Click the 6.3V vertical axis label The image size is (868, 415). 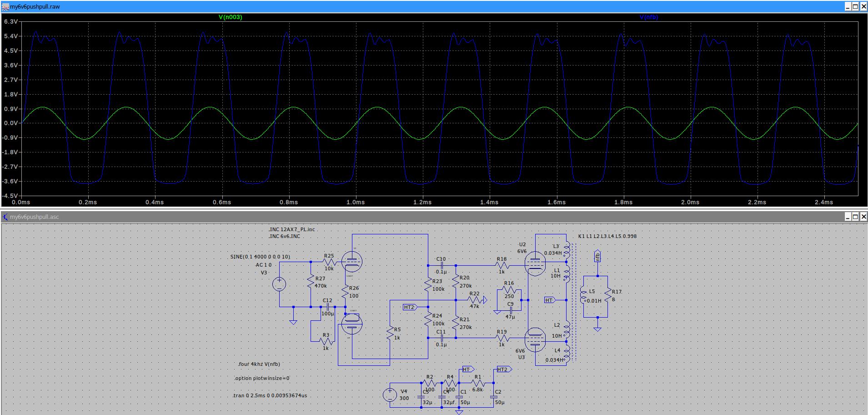tap(11, 22)
